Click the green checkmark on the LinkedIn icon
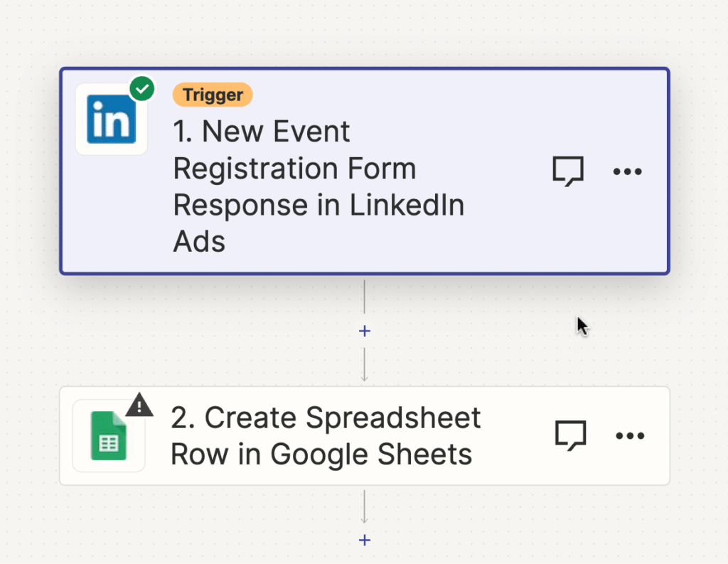Screen dimensions: 728x564 click(x=142, y=88)
